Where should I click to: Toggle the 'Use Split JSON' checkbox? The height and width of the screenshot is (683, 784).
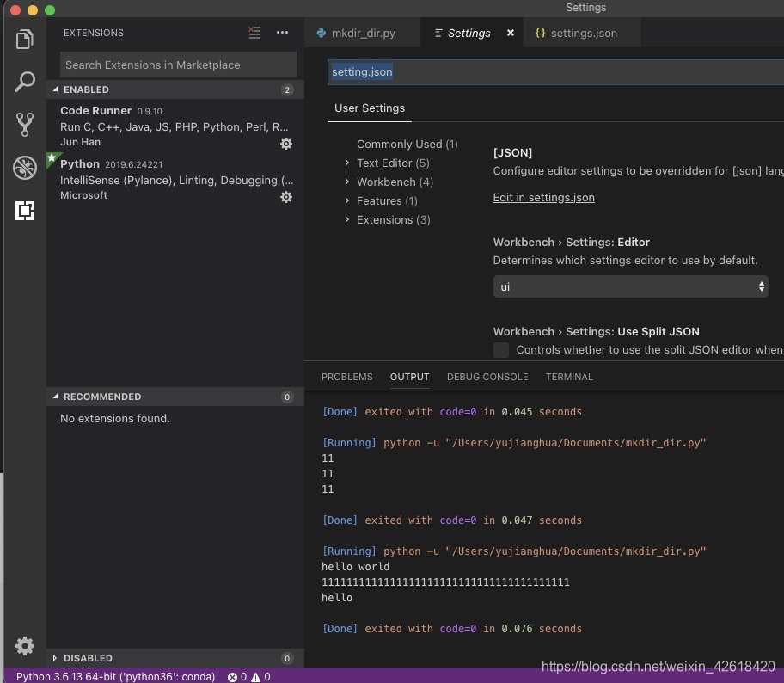[501, 350]
